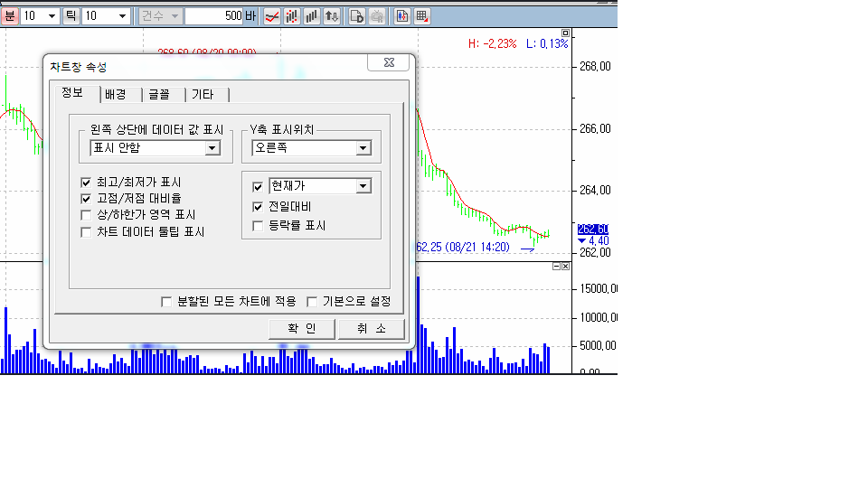Check the 등락률 표시 option
Viewport: 868px width, 488px height.
coord(258,225)
